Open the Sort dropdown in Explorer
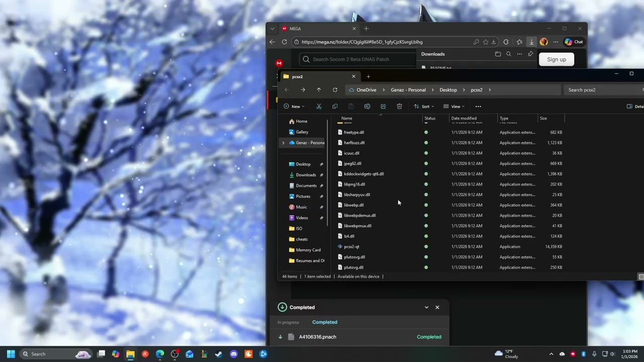Screen dimensions: 644x362 click(x=424, y=107)
